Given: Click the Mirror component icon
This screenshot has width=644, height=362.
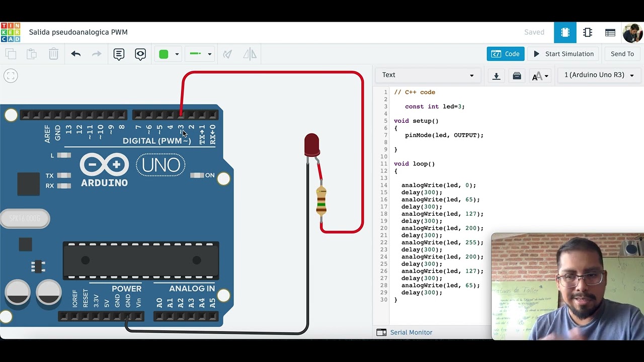Looking at the screenshot, I should click(x=250, y=54).
